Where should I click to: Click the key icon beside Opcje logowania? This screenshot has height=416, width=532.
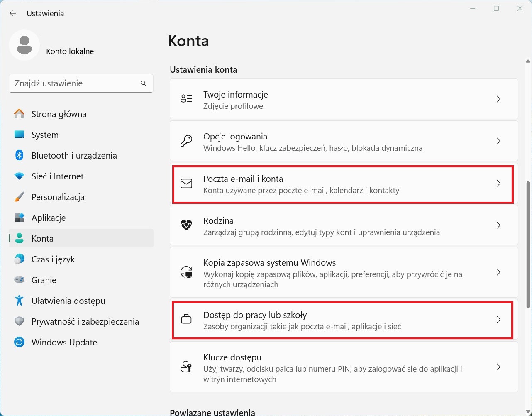tap(186, 141)
